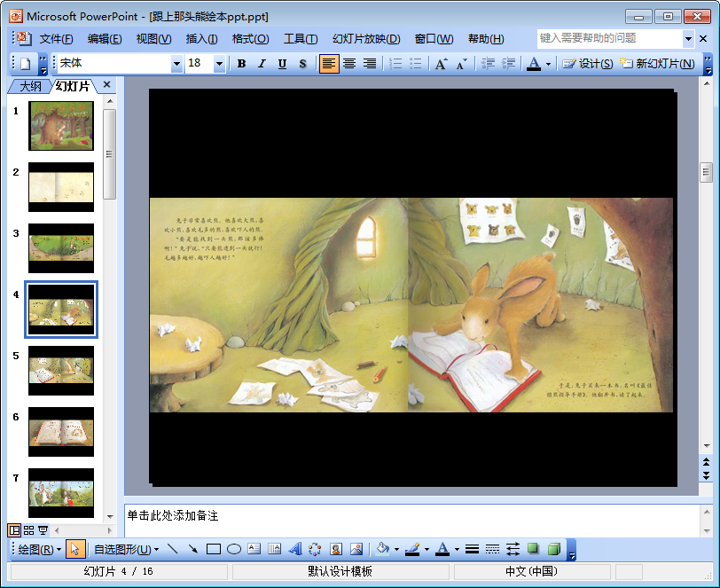The image size is (720, 588).
Task: Click the New document icon
Action: pyautogui.click(x=25, y=64)
